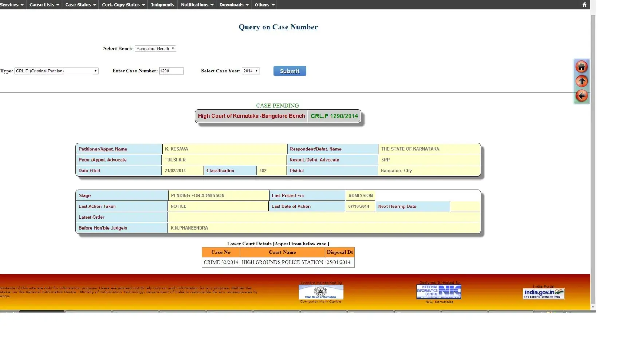Click the vertical page scrollbar

593,146
